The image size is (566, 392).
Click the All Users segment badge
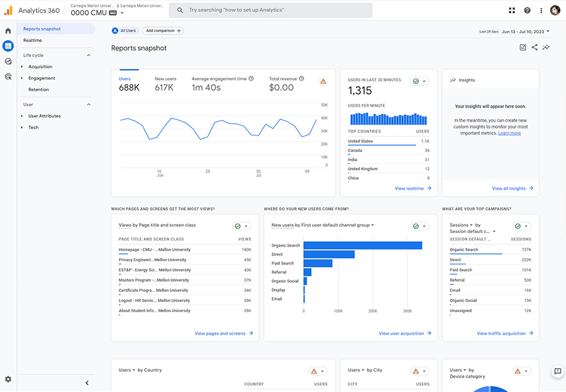125,31
